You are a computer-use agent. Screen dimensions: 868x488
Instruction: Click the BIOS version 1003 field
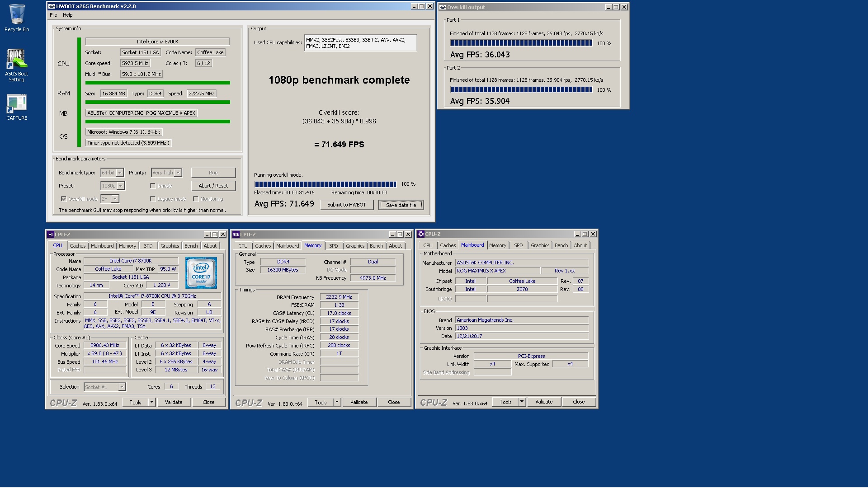click(x=522, y=328)
